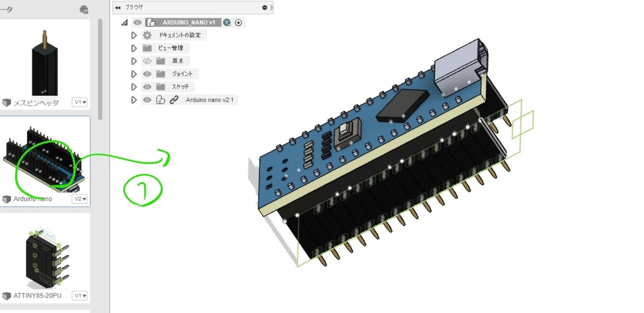Click the browser panel minus options button
The image size is (644, 313).
pos(265,8)
